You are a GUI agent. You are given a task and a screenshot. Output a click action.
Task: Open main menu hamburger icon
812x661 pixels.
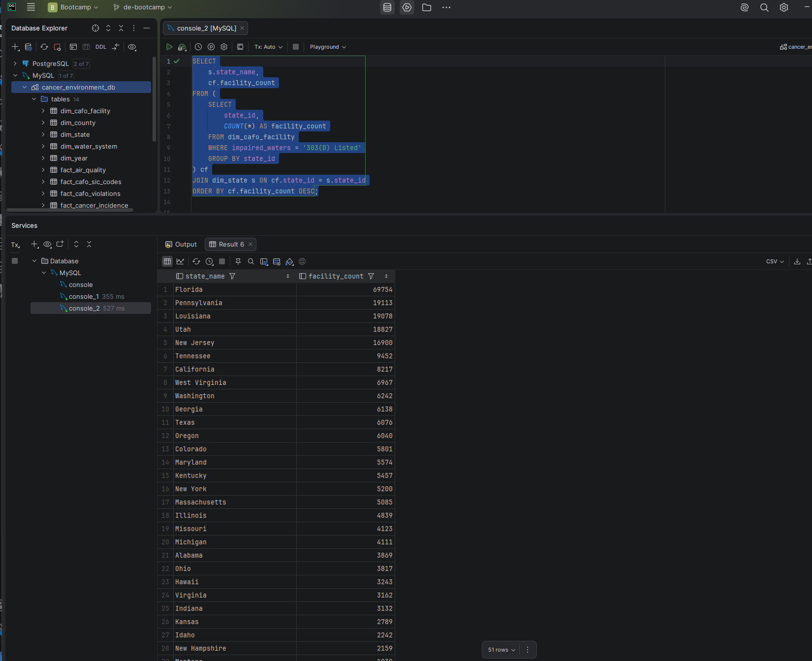click(x=31, y=7)
